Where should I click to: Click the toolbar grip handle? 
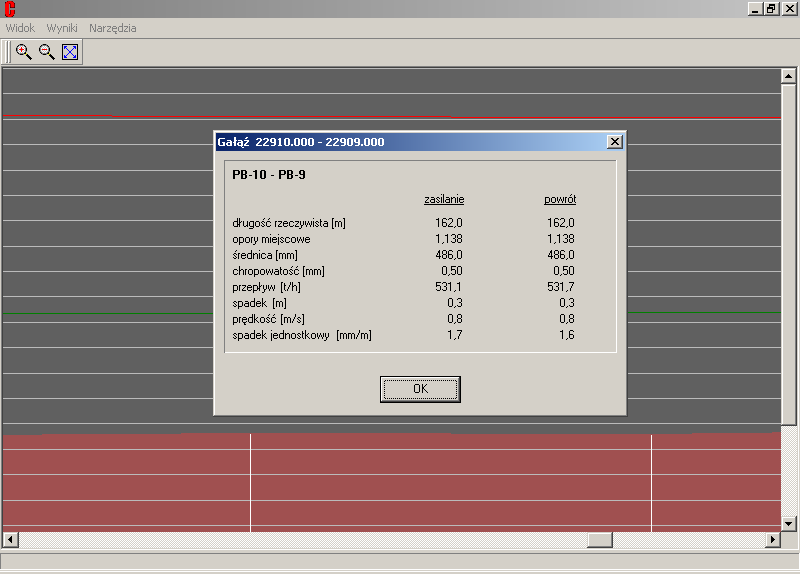pos(7,52)
